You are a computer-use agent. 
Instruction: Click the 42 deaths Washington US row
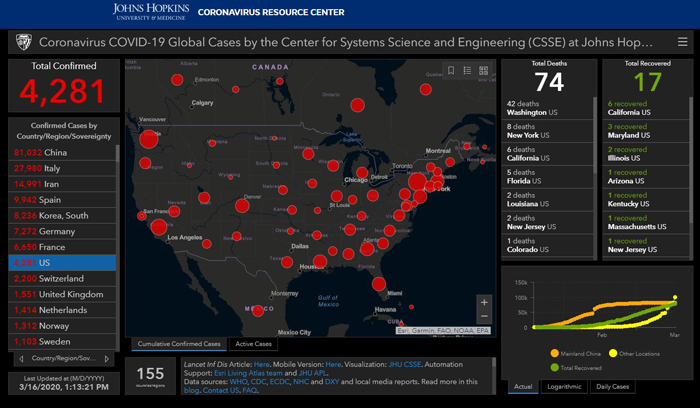[547, 108]
